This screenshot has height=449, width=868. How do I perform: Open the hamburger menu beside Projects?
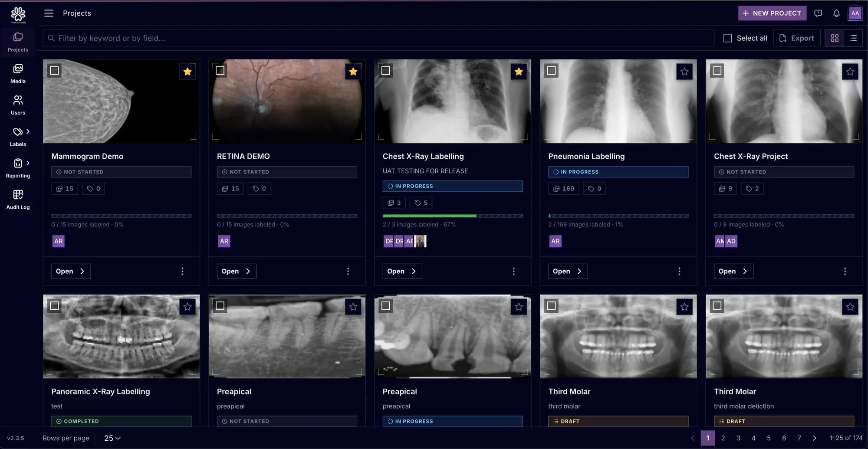click(49, 13)
